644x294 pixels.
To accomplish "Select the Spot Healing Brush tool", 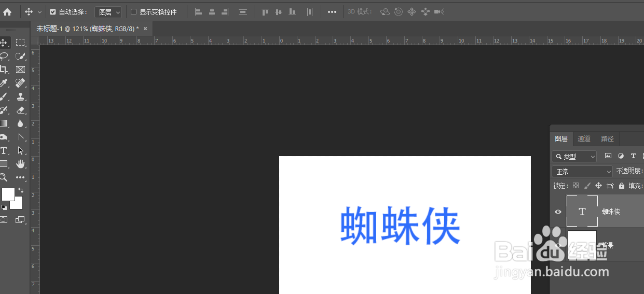I will coord(20,83).
